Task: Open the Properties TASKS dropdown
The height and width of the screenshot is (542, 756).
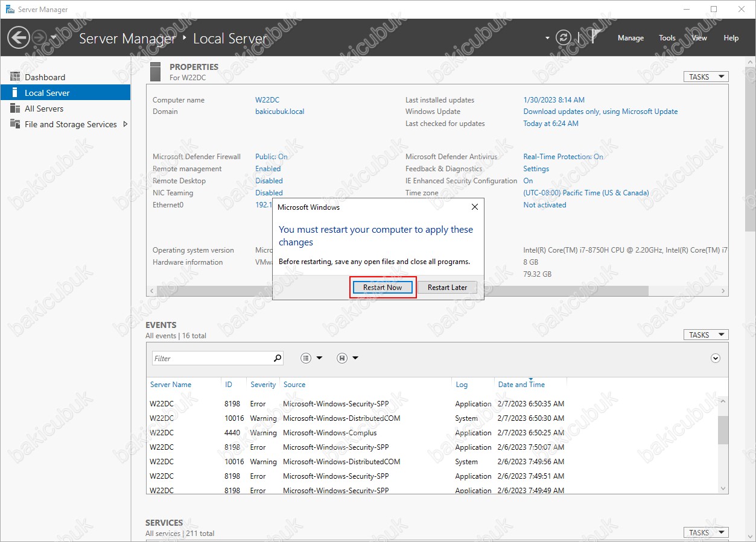Action: click(705, 77)
